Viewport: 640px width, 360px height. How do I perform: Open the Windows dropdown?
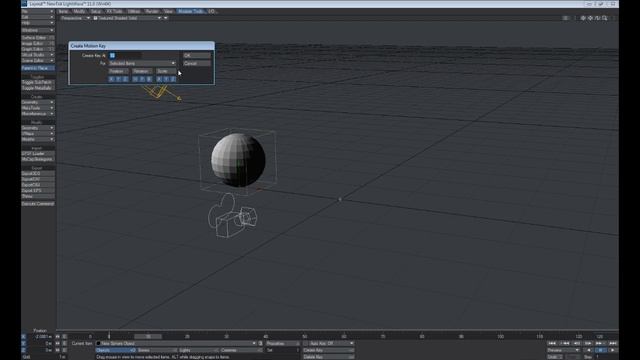click(x=38, y=30)
